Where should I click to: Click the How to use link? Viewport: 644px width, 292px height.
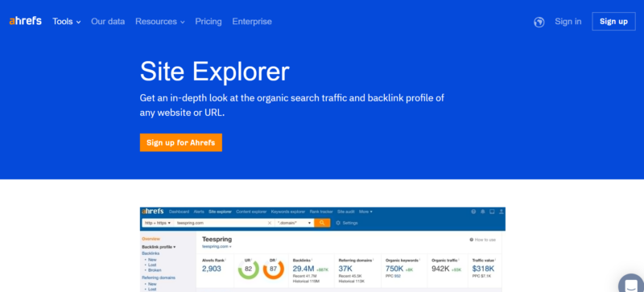(x=483, y=240)
